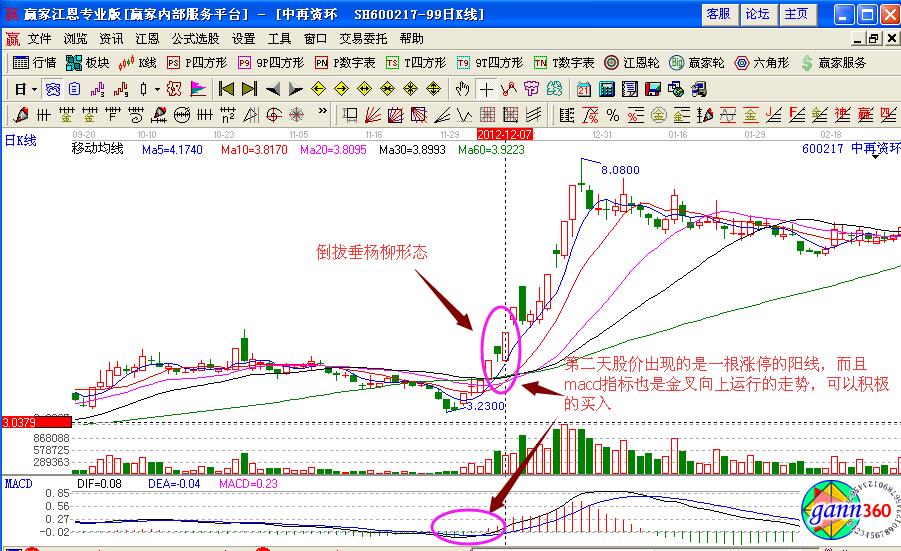Select the hand pan tool

click(461, 88)
